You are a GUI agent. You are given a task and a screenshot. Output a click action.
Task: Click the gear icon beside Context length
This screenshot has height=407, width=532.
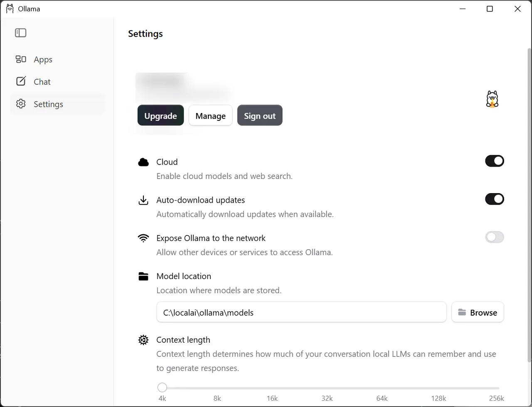point(143,340)
